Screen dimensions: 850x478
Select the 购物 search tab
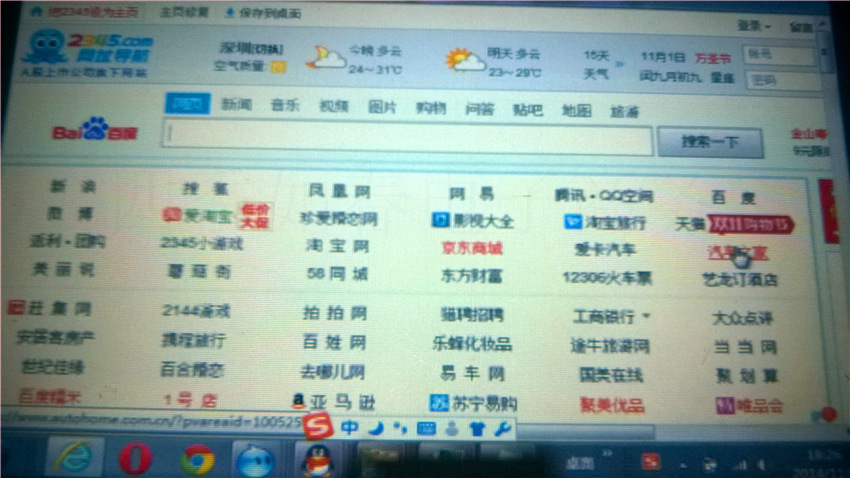click(431, 108)
